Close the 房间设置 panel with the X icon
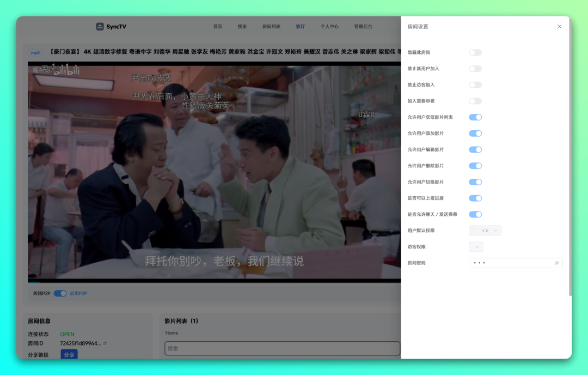 tap(559, 27)
